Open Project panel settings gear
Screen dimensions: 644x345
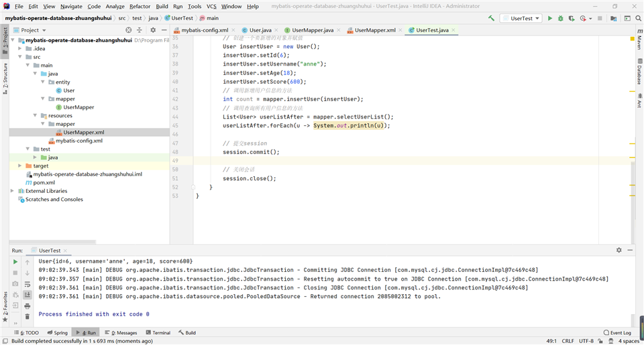[153, 30]
